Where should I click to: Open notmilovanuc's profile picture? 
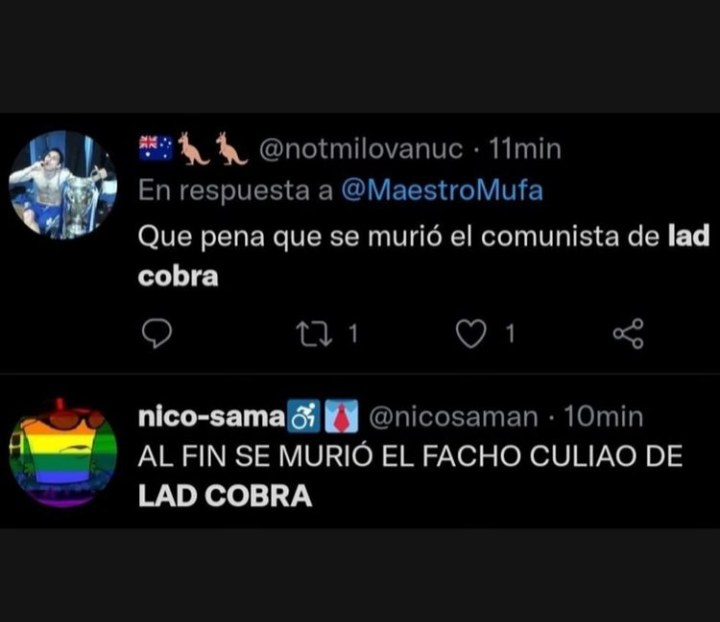point(63,185)
